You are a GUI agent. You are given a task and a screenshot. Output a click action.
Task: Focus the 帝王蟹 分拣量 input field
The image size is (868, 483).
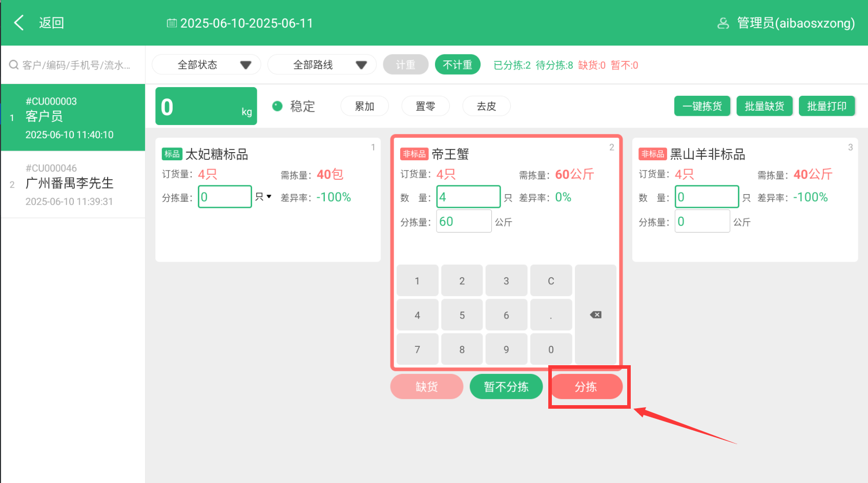pos(463,221)
